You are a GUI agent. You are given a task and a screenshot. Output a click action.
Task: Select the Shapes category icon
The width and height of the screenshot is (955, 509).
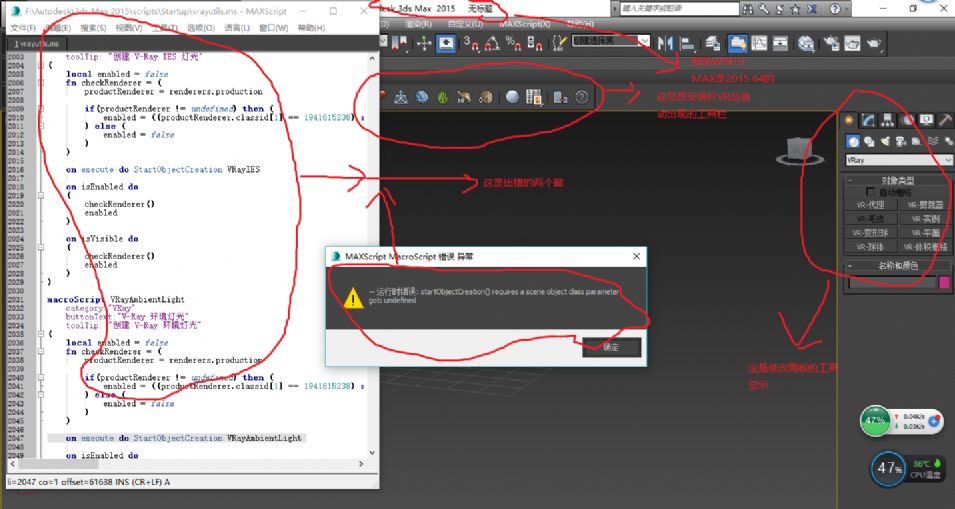pos(869,141)
